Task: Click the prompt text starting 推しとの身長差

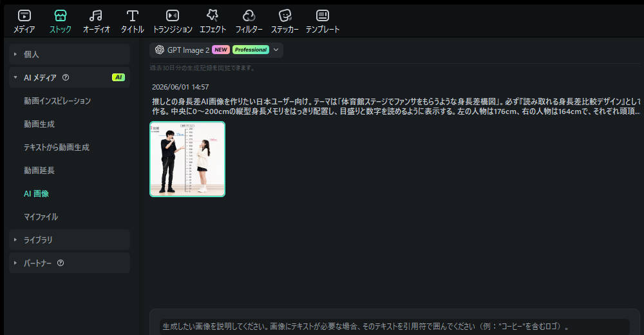Action: 396,106
